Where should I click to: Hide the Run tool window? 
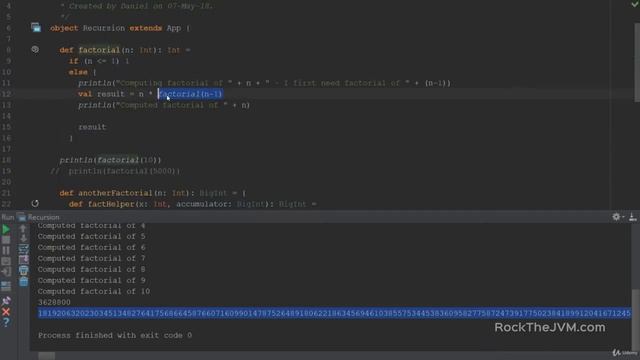click(x=633, y=217)
